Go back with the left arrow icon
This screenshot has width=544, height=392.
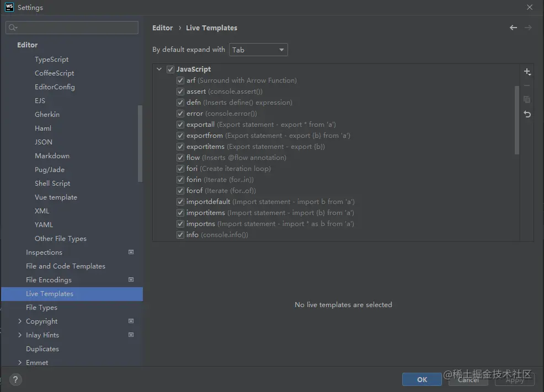coord(514,28)
